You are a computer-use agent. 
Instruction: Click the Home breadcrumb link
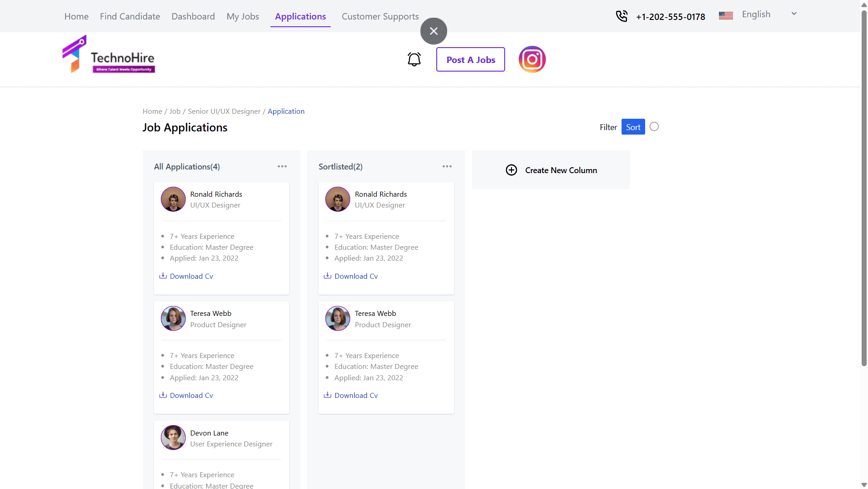152,111
